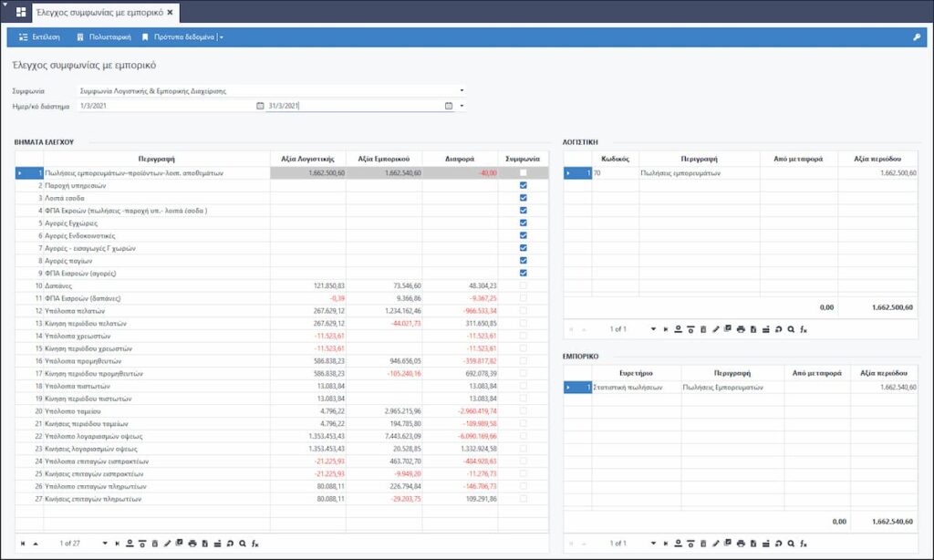This screenshot has width=934, height=560.
Task: Open the date range dropdown arrow after 31/3/2021
Action: pos(462,106)
